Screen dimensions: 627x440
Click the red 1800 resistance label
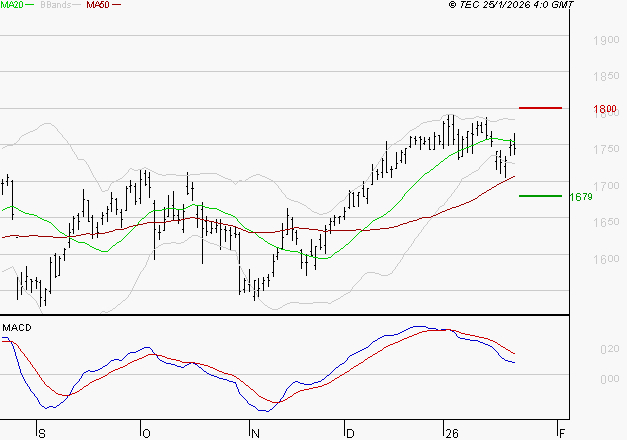(x=605, y=109)
